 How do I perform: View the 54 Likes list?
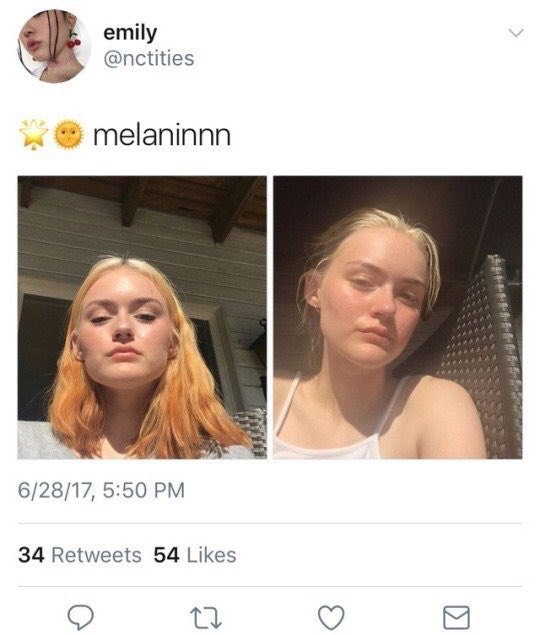click(195, 555)
